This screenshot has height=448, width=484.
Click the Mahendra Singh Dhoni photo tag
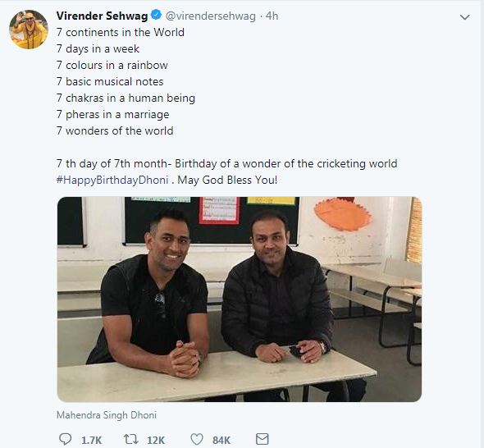[x=107, y=415]
